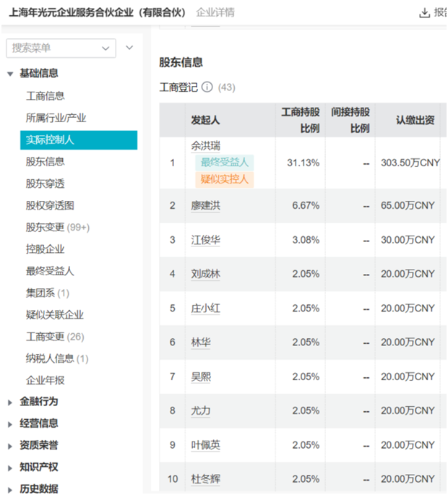Click the orange 疑似实控人 tag

click(225, 179)
